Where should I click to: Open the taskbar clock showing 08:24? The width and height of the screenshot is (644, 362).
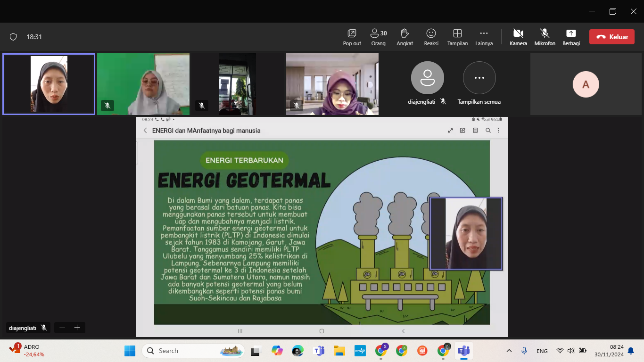tap(609, 351)
